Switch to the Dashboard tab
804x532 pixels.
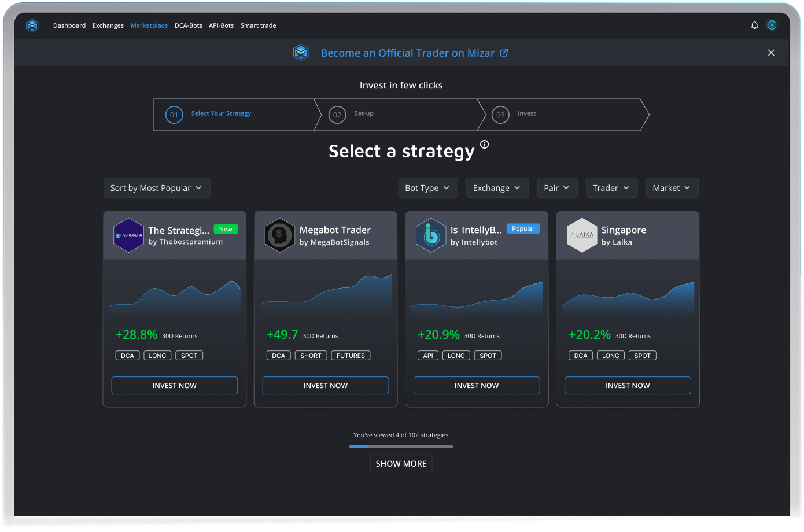coord(69,25)
